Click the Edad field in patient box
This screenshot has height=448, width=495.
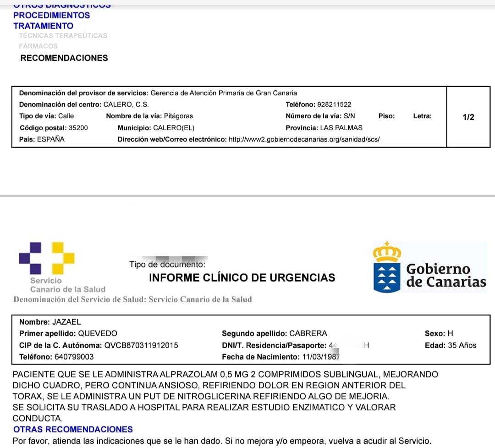coord(451,345)
